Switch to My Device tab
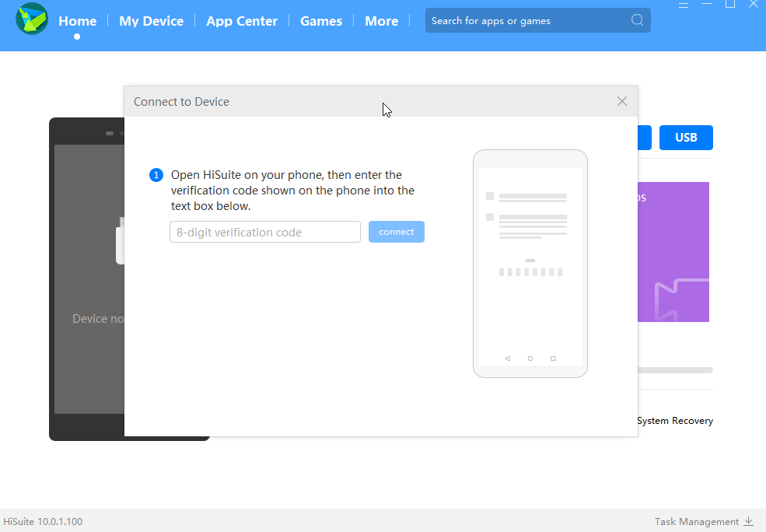 [152, 21]
